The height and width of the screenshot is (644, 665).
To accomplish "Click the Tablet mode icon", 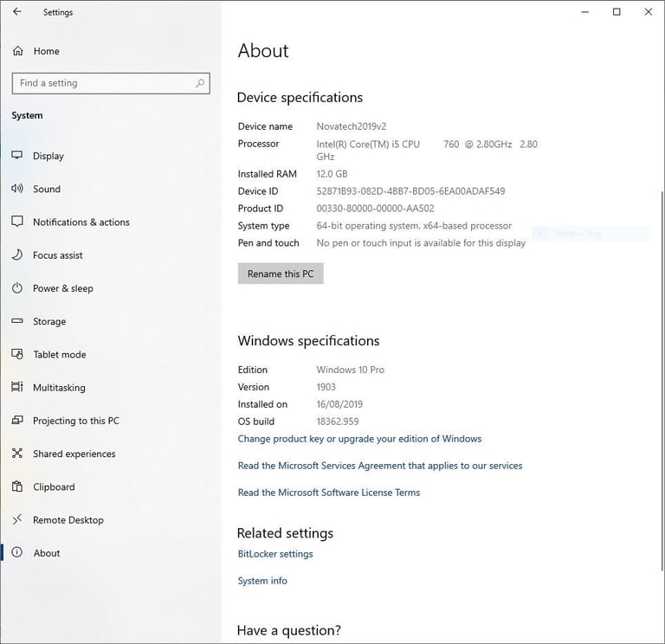I will click(17, 354).
